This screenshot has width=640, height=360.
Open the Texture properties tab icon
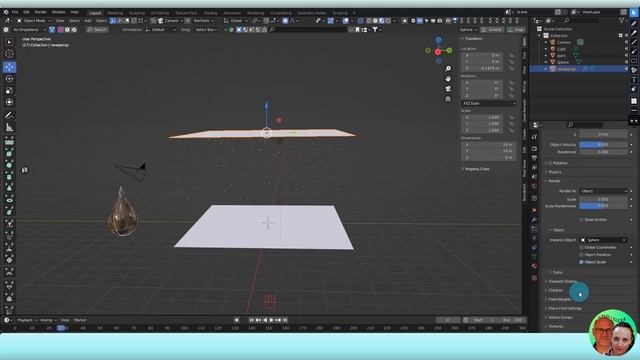pos(534,278)
